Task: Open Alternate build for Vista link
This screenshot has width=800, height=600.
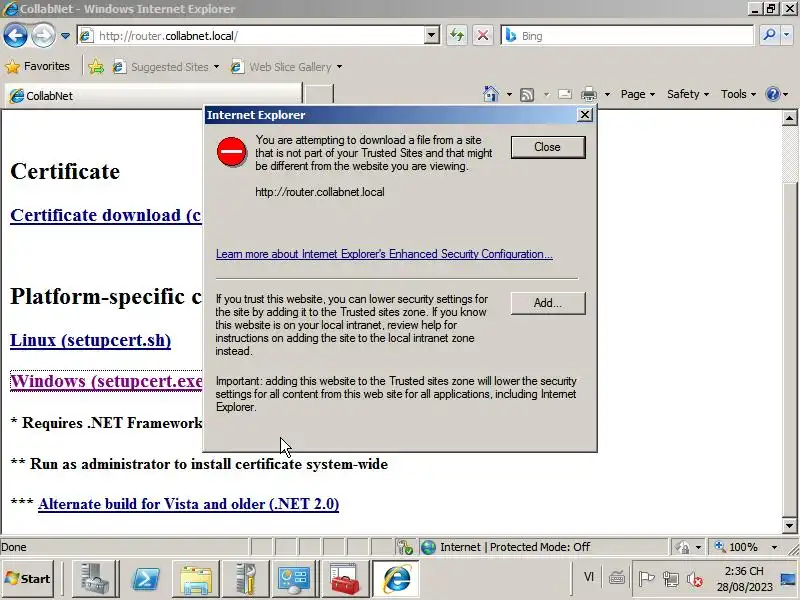Action: [x=188, y=504]
